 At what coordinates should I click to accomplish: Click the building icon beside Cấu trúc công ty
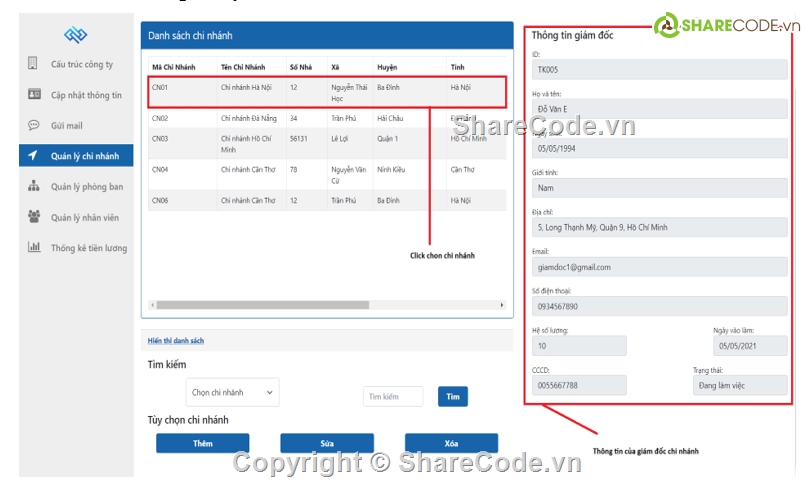click(x=33, y=64)
